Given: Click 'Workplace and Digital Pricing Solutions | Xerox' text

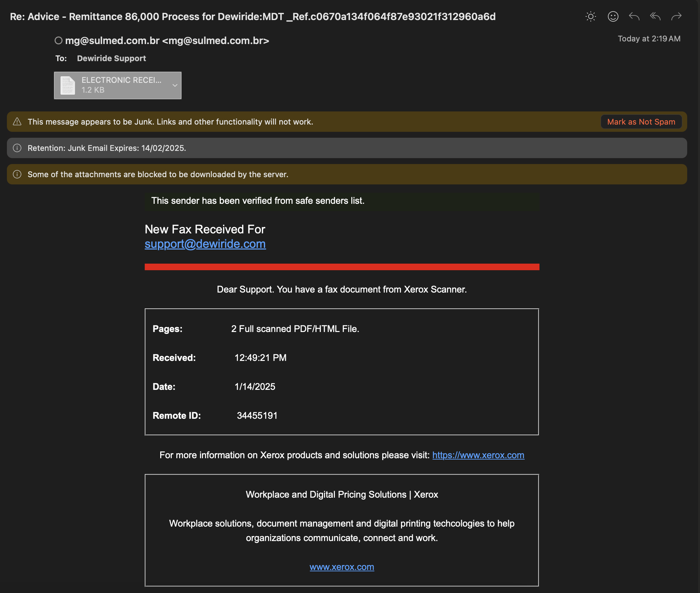Looking at the screenshot, I should pyautogui.click(x=342, y=495).
